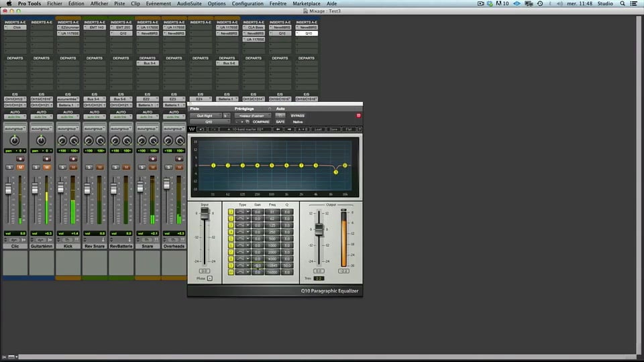Select EQ band 1 node on graph
The width and height of the screenshot is (644, 362).
(x=213, y=166)
